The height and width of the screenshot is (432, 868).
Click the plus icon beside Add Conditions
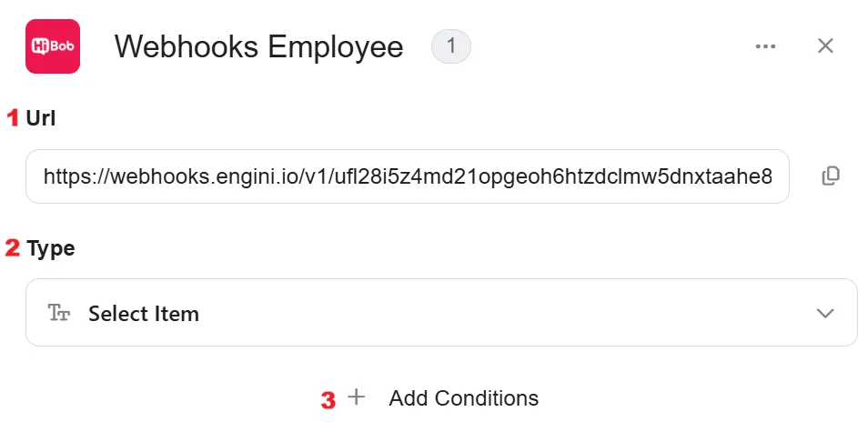[x=357, y=397]
